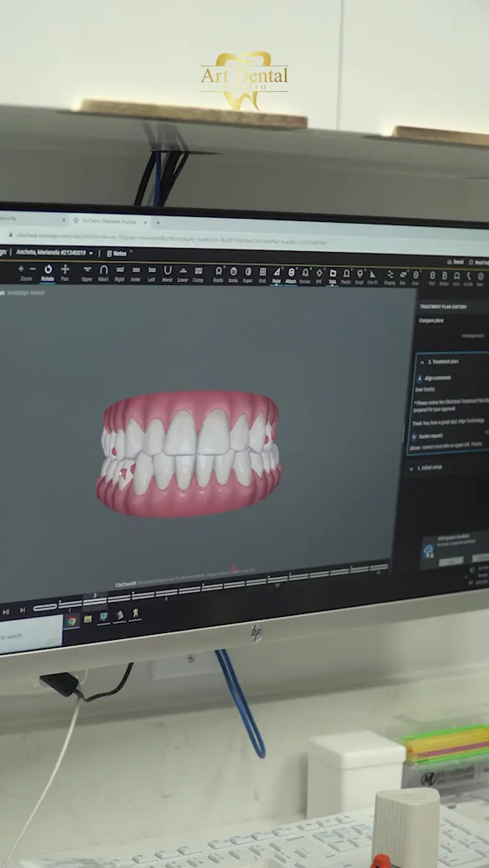Viewport: 489px width, 868px height.
Task: Switch to the Anter front view
Action: point(136,274)
